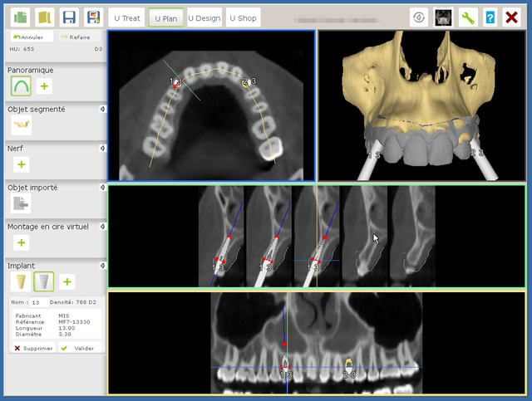Add a new nerve with plus button
Image resolution: width=532 pixels, height=401 pixels.
click(x=21, y=164)
